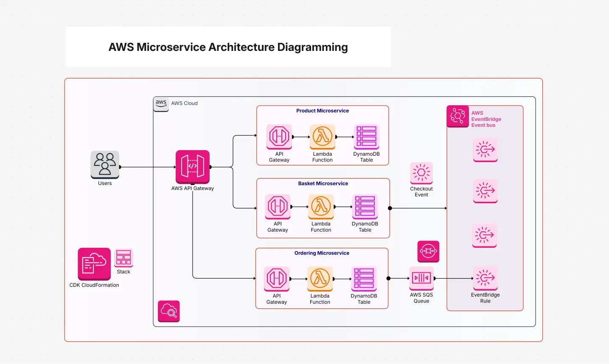The height and width of the screenshot is (364, 609).
Task: Select the Users group icon
Action: 105,165
